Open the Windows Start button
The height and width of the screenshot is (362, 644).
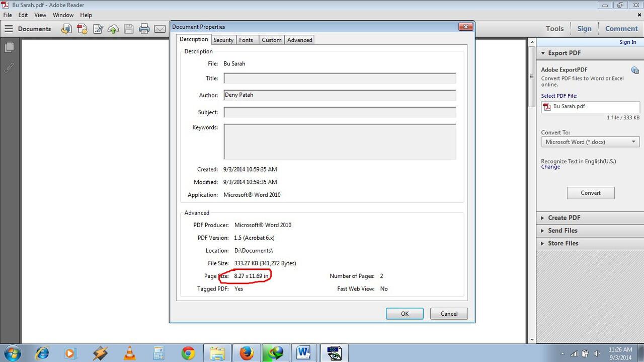click(x=11, y=353)
